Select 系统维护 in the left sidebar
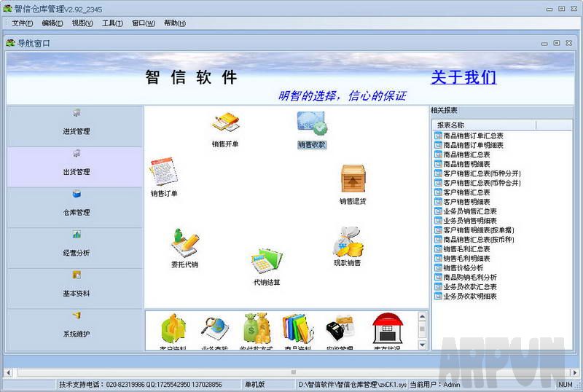 (x=75, y=329)
